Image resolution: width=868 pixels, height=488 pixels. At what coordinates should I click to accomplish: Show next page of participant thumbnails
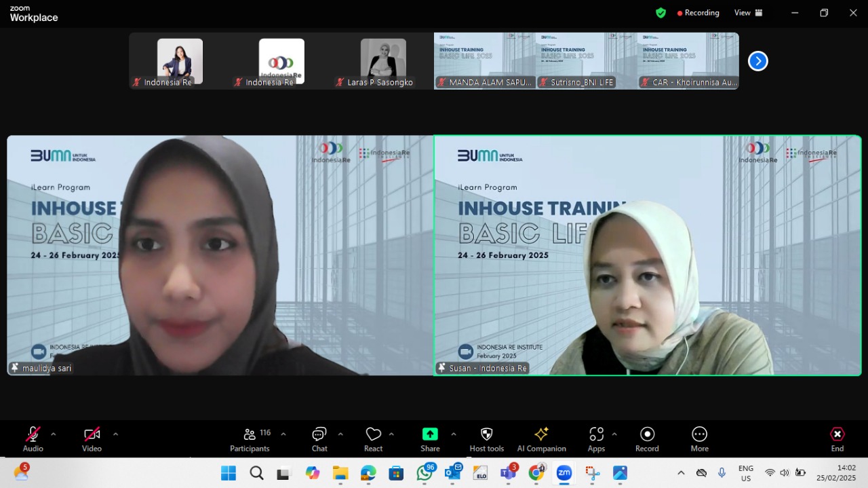pos(757,61)
